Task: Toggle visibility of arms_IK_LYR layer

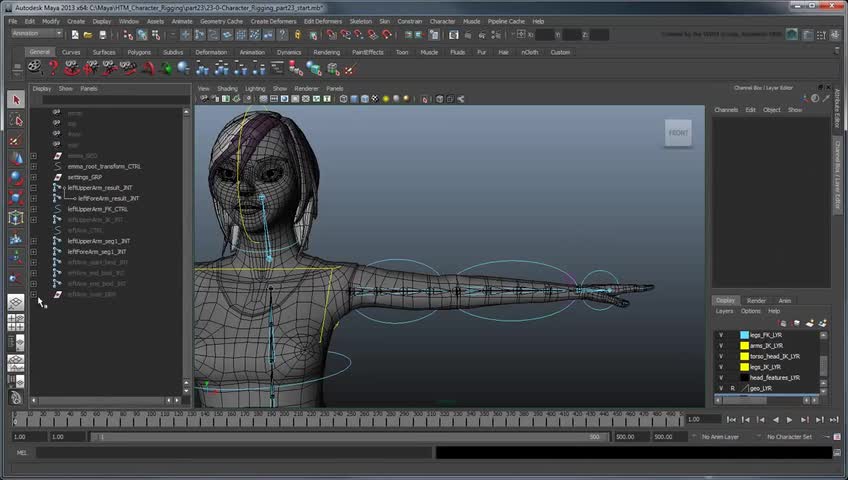Action: [721, 346]
